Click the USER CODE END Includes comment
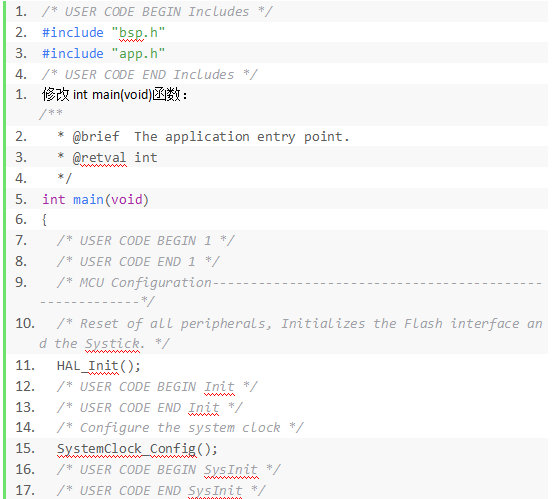Image resolution: width=553 pixels, height=499 pixels. 149,75
